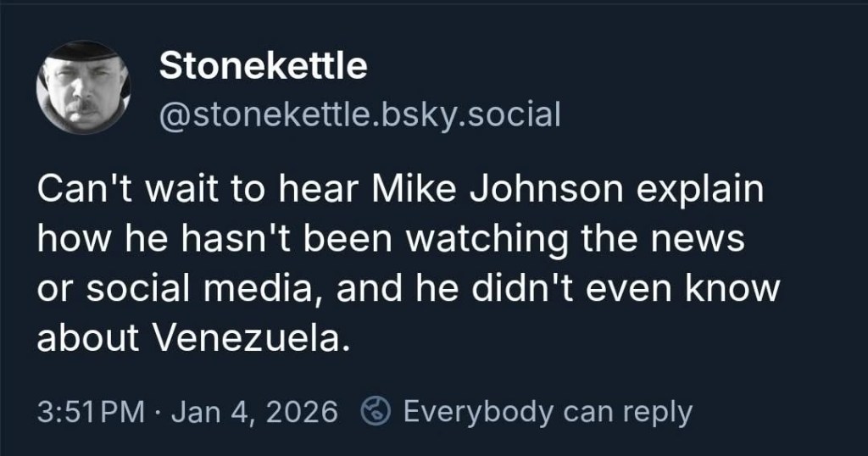Screen dimensions: 868x456
Task: Click the @stonekettle.bsky.social handle
Action: [x=359, y=114]
